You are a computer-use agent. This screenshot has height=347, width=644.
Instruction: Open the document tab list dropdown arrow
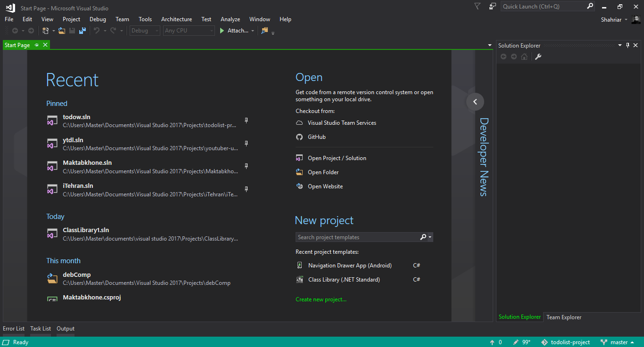pos(490,46)
